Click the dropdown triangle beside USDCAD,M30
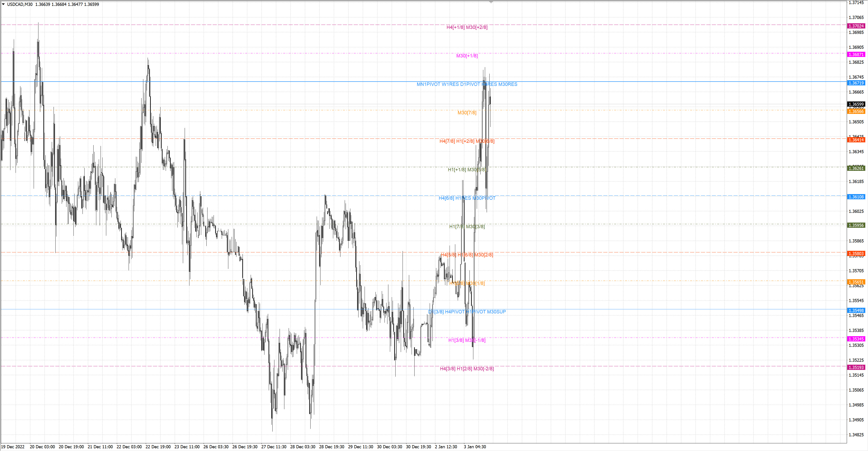 [x=3, y=4]
